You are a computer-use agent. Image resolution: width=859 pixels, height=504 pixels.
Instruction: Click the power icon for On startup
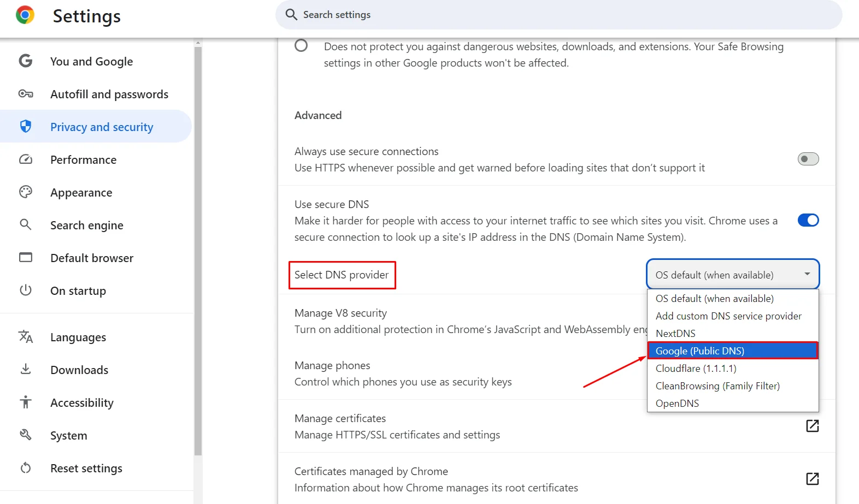[26, 290]
